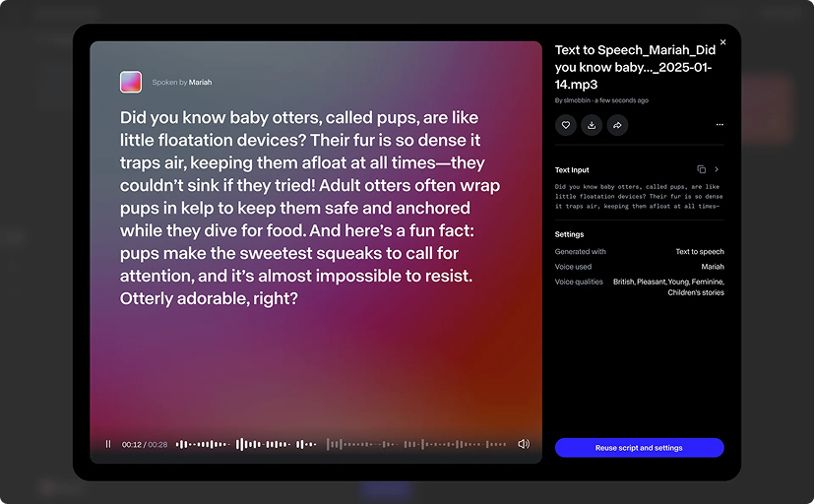Click the Text Input preview text
The image size is (815, 504).
coord(637,196)
